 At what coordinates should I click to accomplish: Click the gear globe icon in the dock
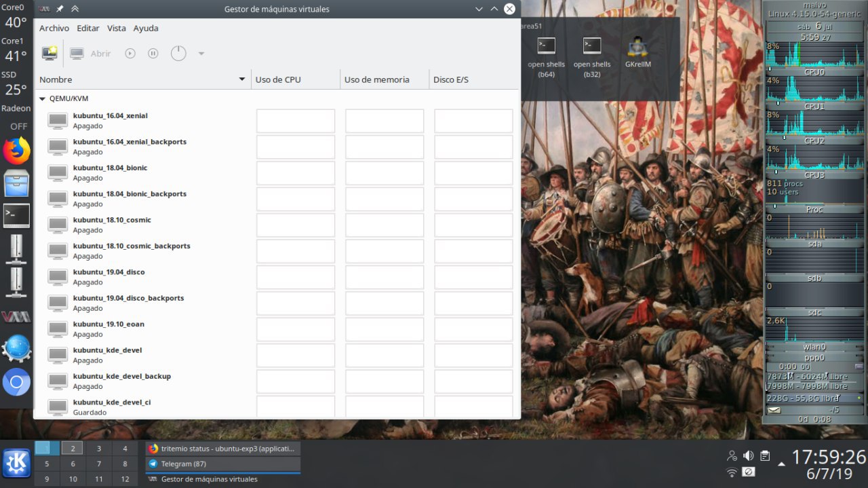click(x=16, y=348)
